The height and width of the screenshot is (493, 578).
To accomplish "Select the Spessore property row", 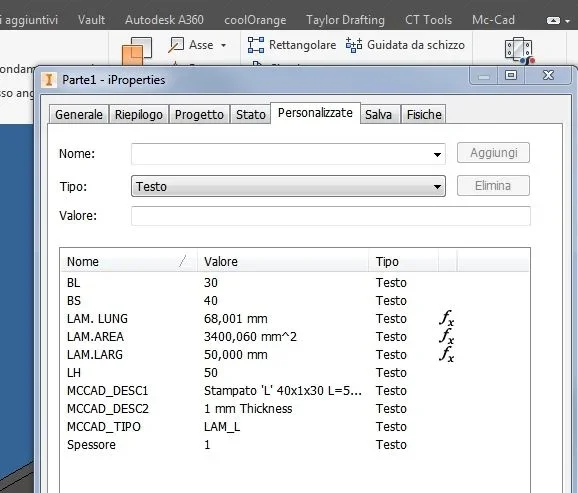I will [x=295, y=445].
